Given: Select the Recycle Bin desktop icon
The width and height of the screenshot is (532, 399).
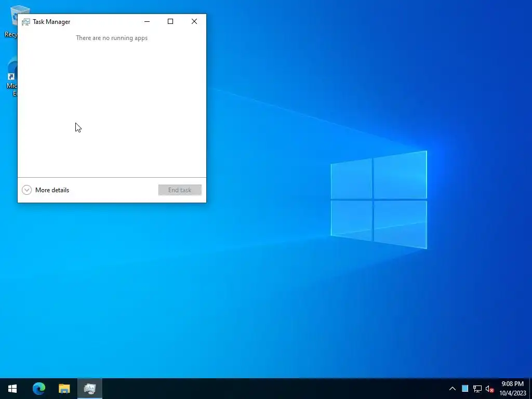Looking at the screenshot, I should point(11,21).
